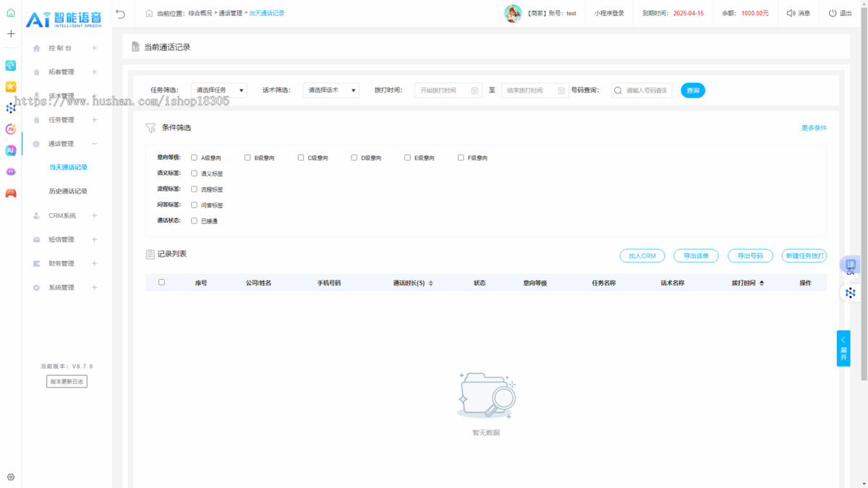The image size is (868, 488).
Task: Toggle the select-all checkbox in table header
Action: (x=161, y=282)
